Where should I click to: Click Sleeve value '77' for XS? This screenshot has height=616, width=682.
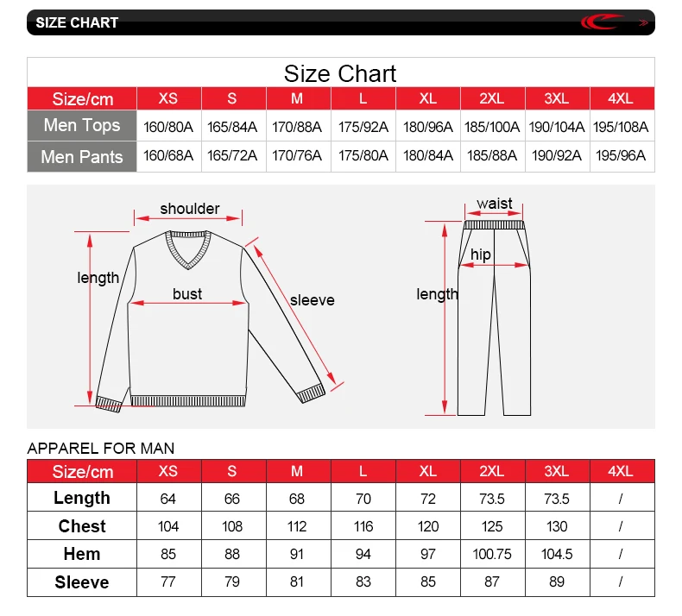(x=167, y=581)
